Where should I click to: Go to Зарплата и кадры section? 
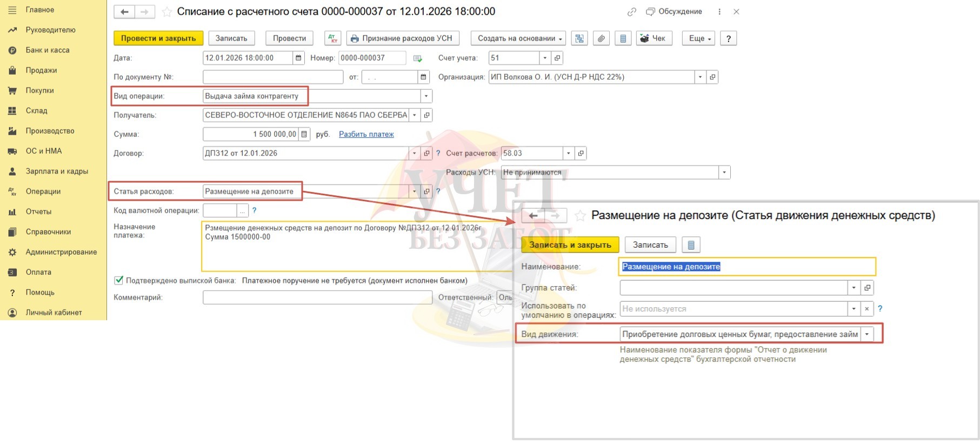point(57,171)
